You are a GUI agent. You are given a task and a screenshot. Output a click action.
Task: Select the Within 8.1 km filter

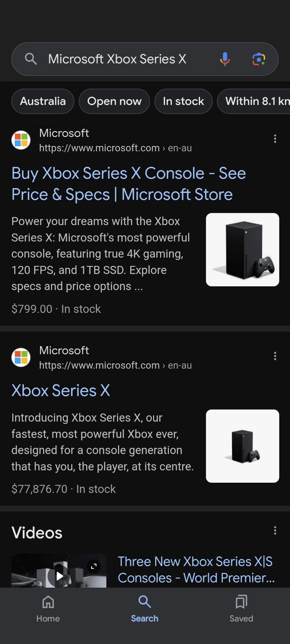(x=256, y=101)
